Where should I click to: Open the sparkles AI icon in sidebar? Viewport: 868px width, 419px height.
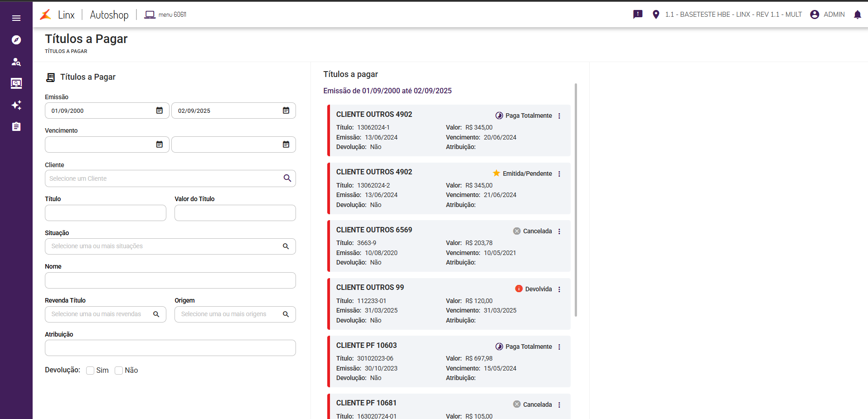click(x=16, y=105)
